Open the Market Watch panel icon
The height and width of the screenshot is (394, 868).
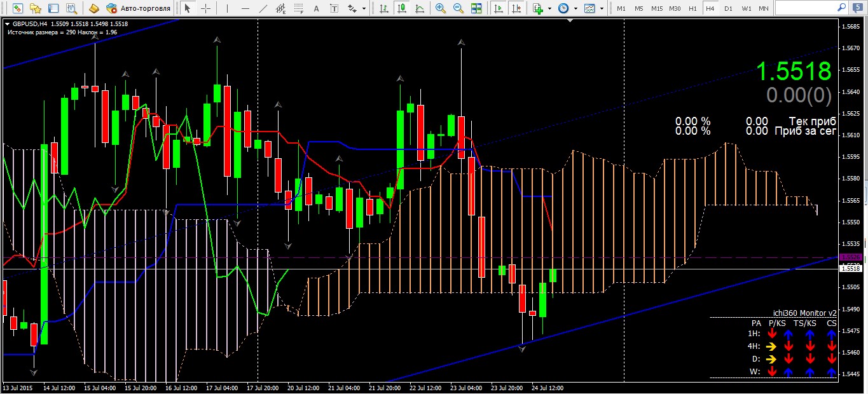18,8
